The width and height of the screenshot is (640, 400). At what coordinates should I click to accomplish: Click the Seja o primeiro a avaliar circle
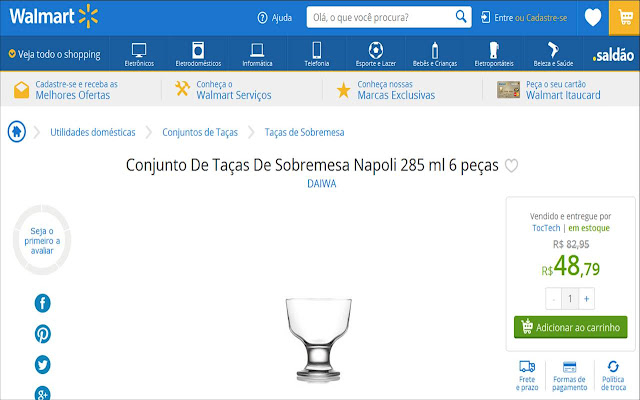[x=42, y=240]
